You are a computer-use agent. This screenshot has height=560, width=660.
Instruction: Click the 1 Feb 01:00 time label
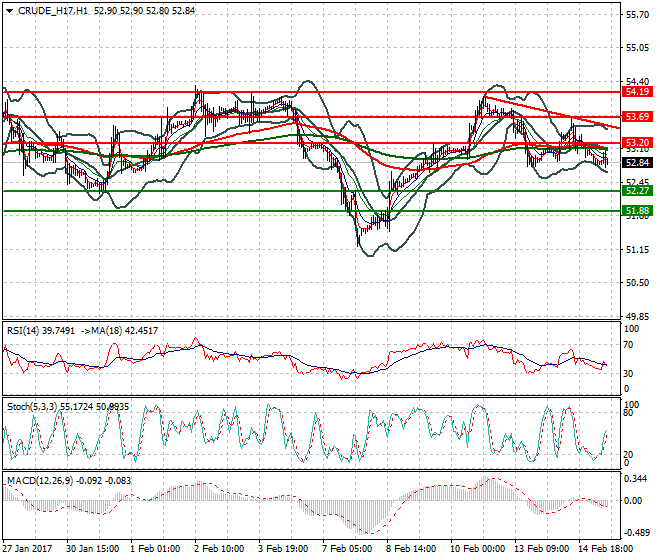tap(155, 549)
